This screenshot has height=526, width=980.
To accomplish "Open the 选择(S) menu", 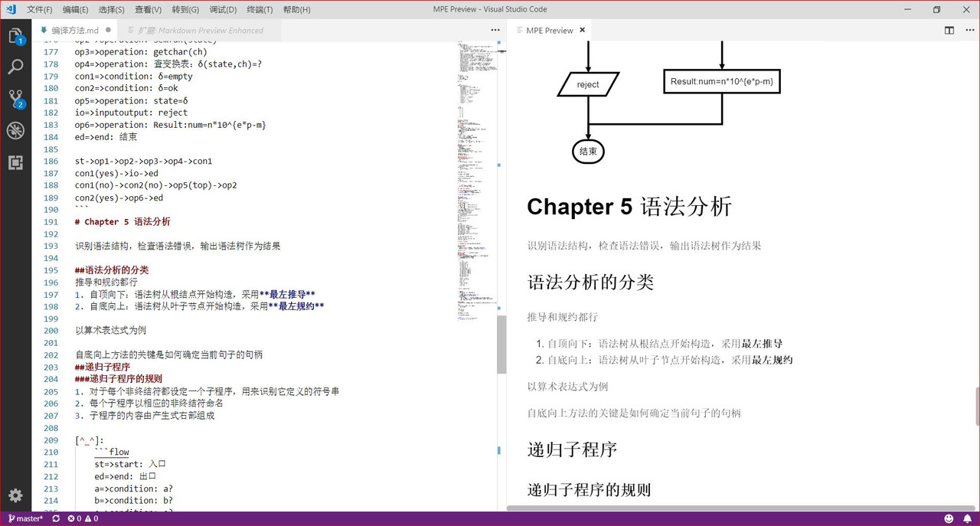I will (112, 9).
